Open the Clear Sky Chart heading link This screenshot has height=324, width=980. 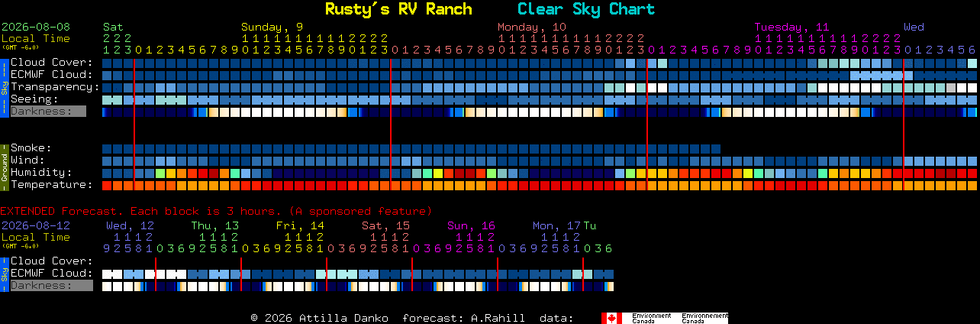coord(586,9)
